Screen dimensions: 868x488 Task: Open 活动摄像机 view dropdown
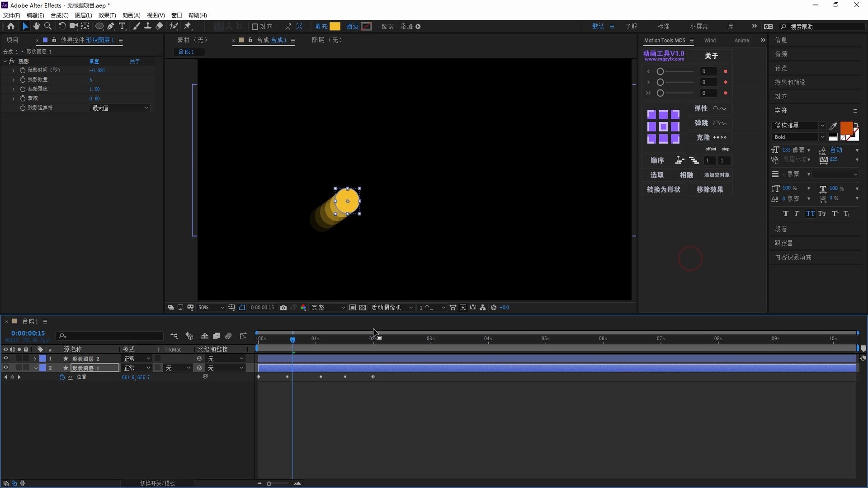[x=392, y=308]
